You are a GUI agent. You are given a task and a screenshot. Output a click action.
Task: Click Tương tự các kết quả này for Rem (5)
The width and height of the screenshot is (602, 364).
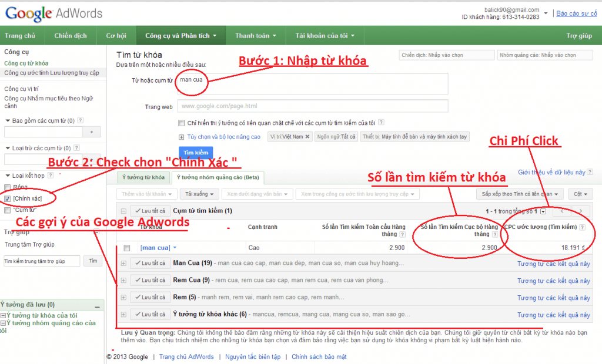tap(554, 298)
